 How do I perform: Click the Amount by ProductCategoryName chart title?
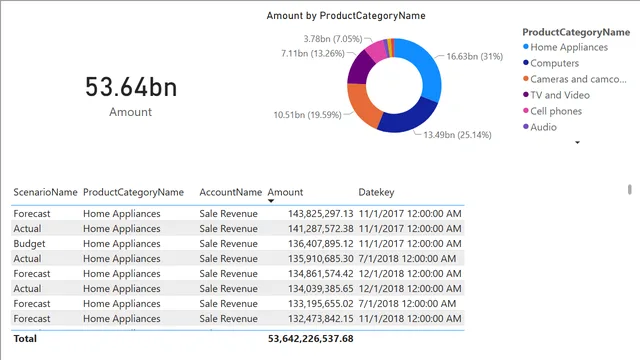click(x=346, y=16)
